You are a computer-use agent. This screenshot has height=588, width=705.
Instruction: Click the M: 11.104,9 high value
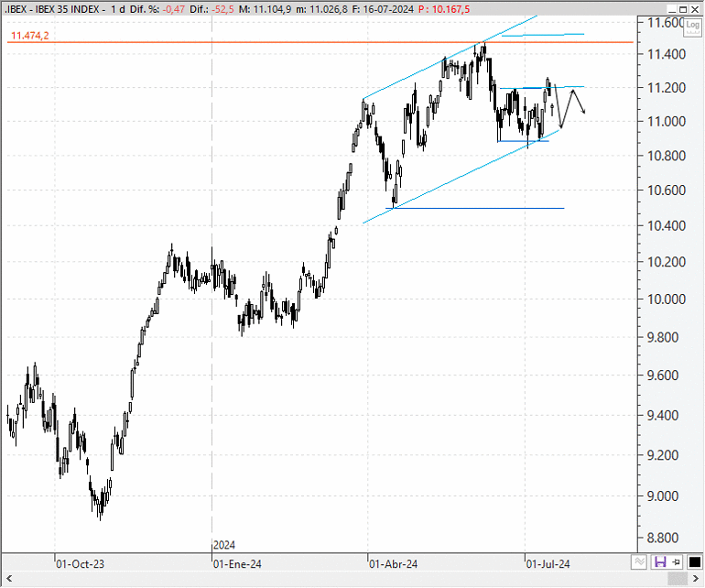[265, 9]
